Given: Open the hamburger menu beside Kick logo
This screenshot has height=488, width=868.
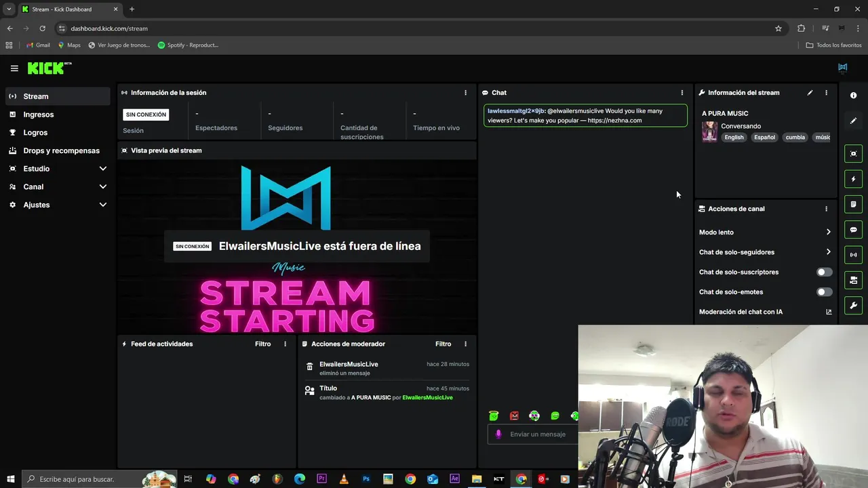Looking at the screenshot, I should (14, 68).
